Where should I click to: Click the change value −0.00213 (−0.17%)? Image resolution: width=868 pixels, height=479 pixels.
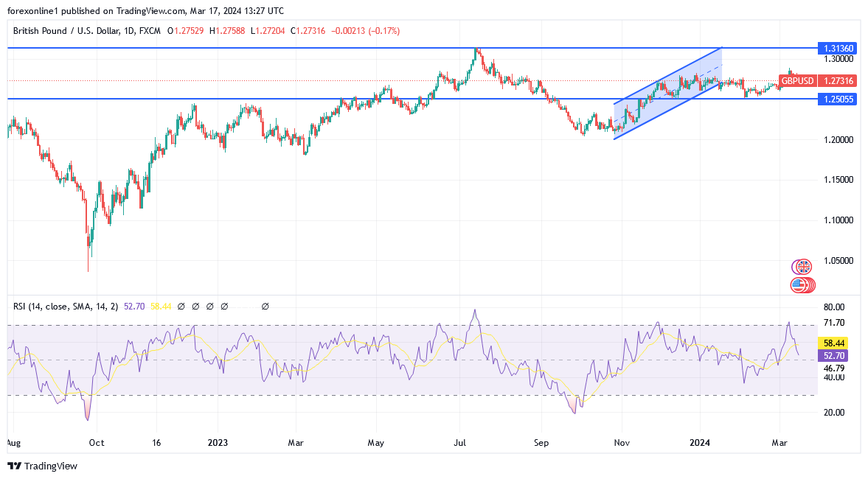(x=365, y=31)
